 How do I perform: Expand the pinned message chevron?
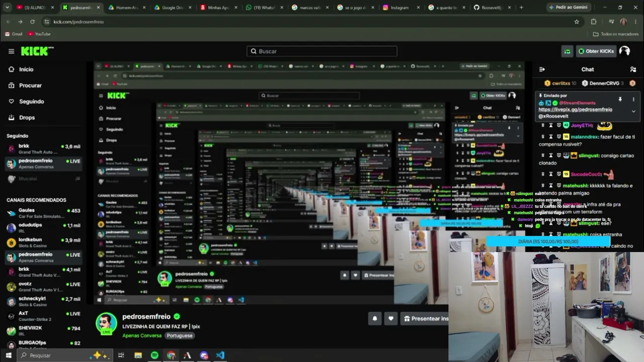(633, 111)
